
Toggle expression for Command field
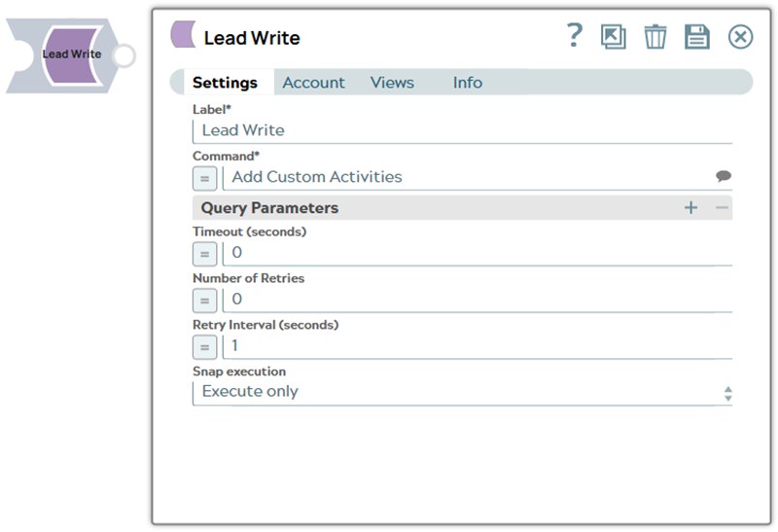click(x=204, y=179)
